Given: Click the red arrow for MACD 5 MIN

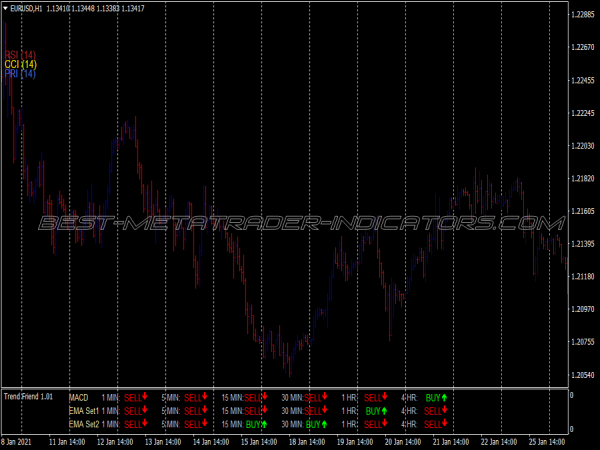Looking at the screenshot, I should 205,396.
